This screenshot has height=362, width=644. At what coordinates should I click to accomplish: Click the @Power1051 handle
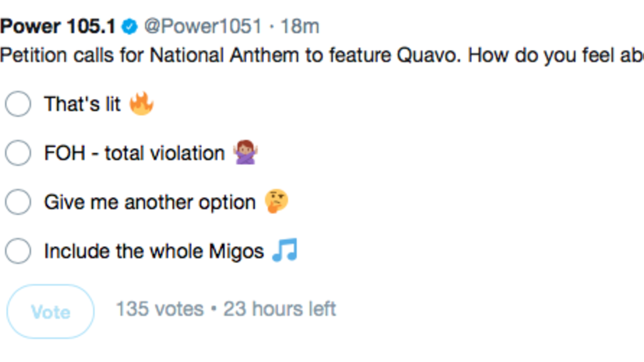tap(203, 26)
